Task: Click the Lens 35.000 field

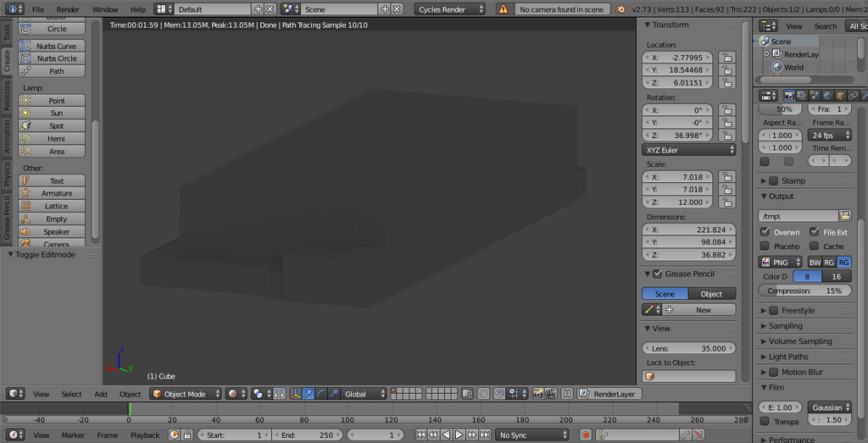Action: (x=689, y=348)
